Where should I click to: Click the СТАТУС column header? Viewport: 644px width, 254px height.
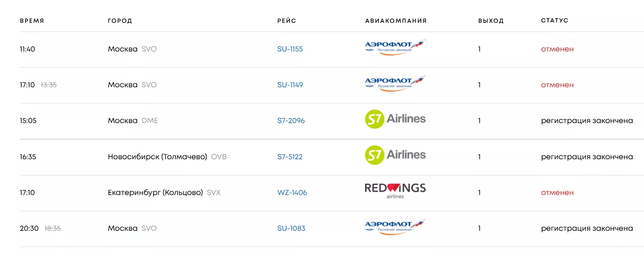pos(555,20)
